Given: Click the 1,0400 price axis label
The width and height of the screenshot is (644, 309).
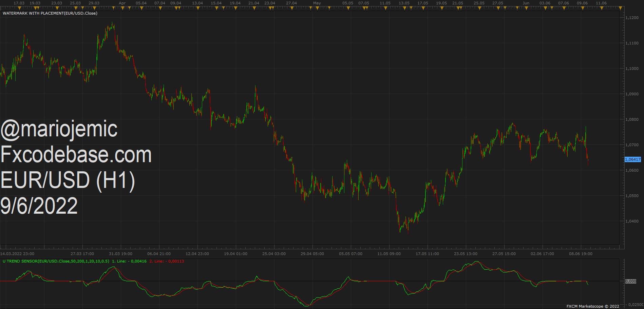Looking at the screenshot, I should pyautogui.click(x=632, y=221).
